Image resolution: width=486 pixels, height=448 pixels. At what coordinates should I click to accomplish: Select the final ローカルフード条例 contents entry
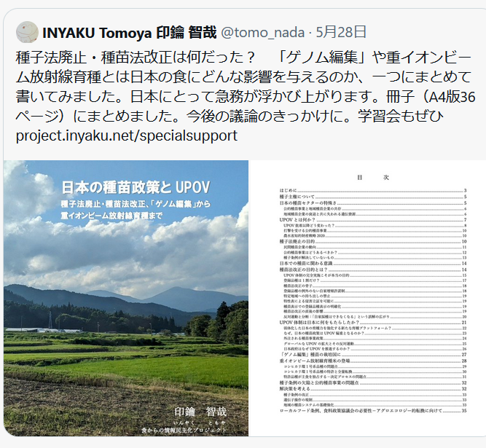(357, 412)
